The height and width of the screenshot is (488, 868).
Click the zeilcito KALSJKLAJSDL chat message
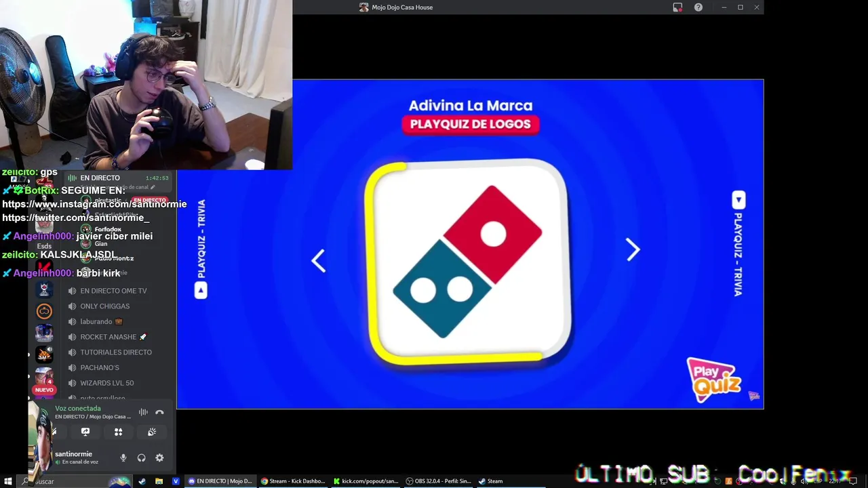point(59,255)
